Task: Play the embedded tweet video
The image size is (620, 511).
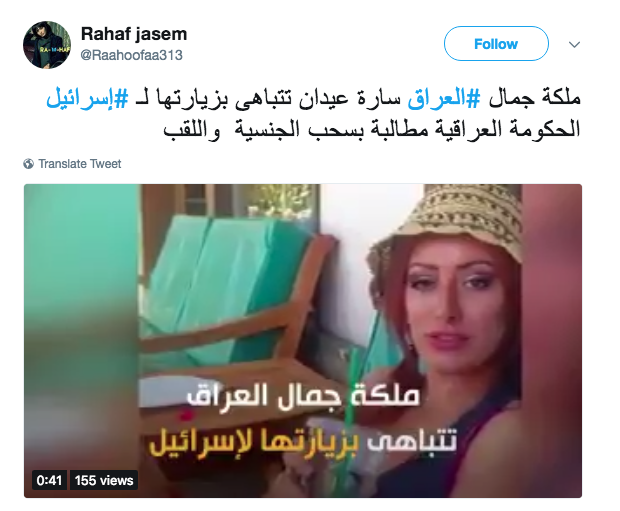Action: coord(303,341)
